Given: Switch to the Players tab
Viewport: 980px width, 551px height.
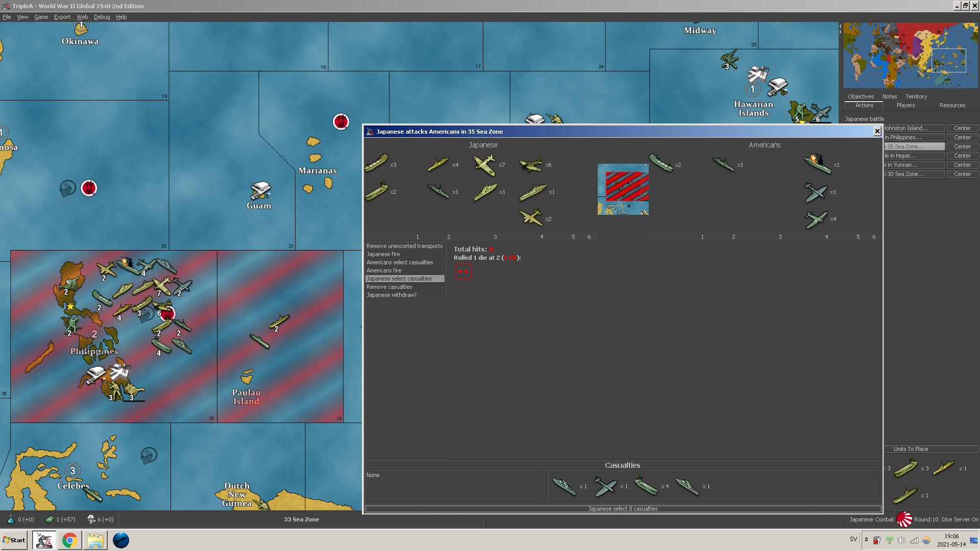Looking at the screenshot, I should coord(905,105).
